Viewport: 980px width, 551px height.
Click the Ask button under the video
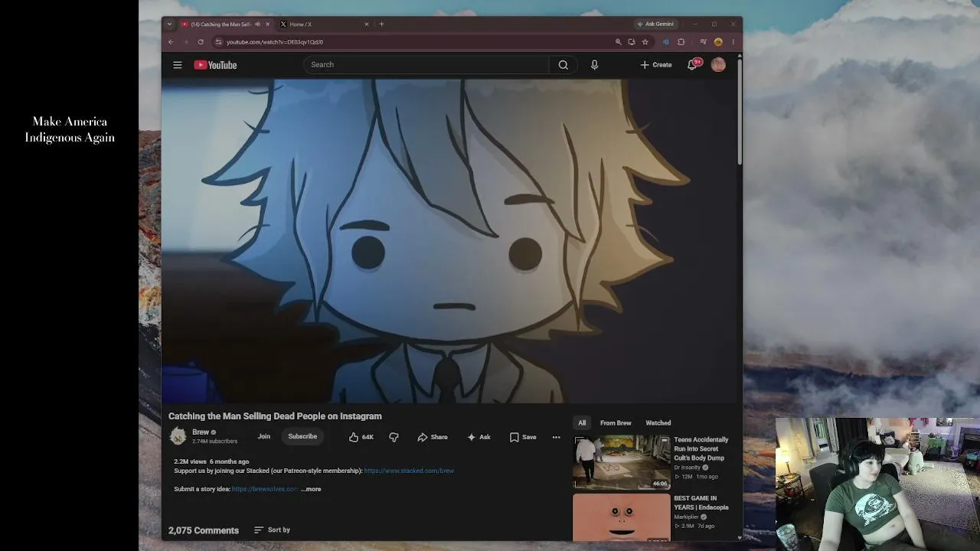click(479, 437)
